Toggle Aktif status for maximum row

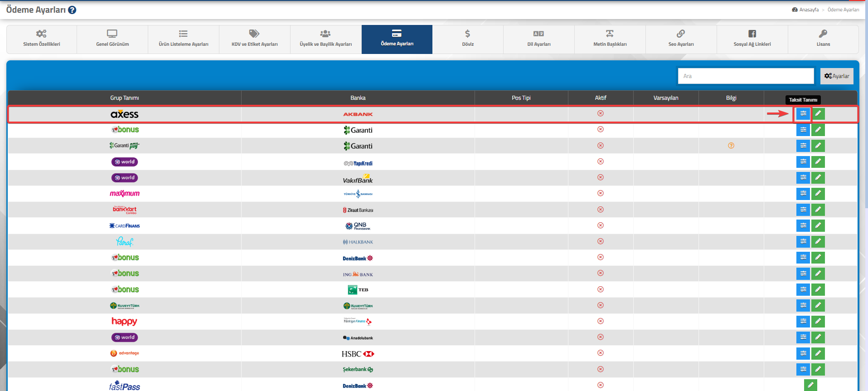point(601,193)
